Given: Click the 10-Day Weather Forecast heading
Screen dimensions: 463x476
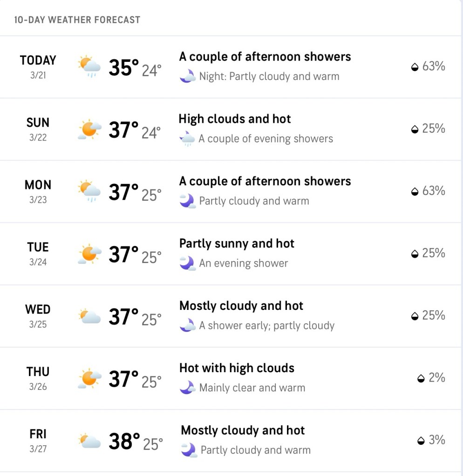Looking at the screenshot, I should pyautogui.click(x=77, y=20).
